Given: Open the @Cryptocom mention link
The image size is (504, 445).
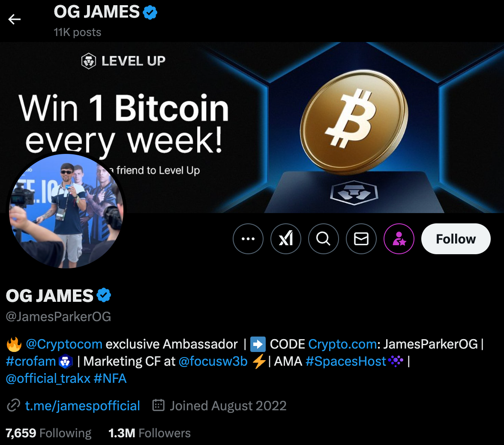Looking at the screenshot, I should [64, 344].
